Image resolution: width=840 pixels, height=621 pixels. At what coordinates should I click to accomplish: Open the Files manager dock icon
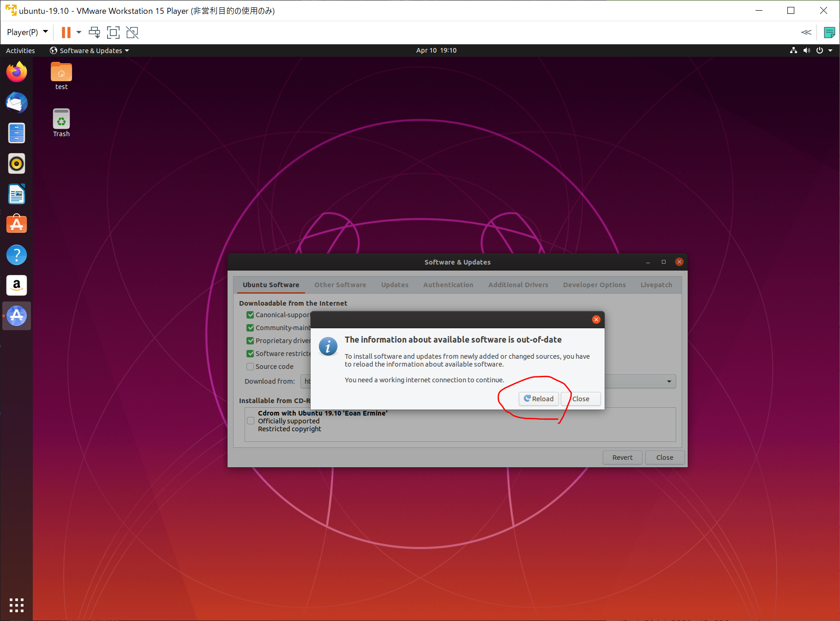(17, 133)
